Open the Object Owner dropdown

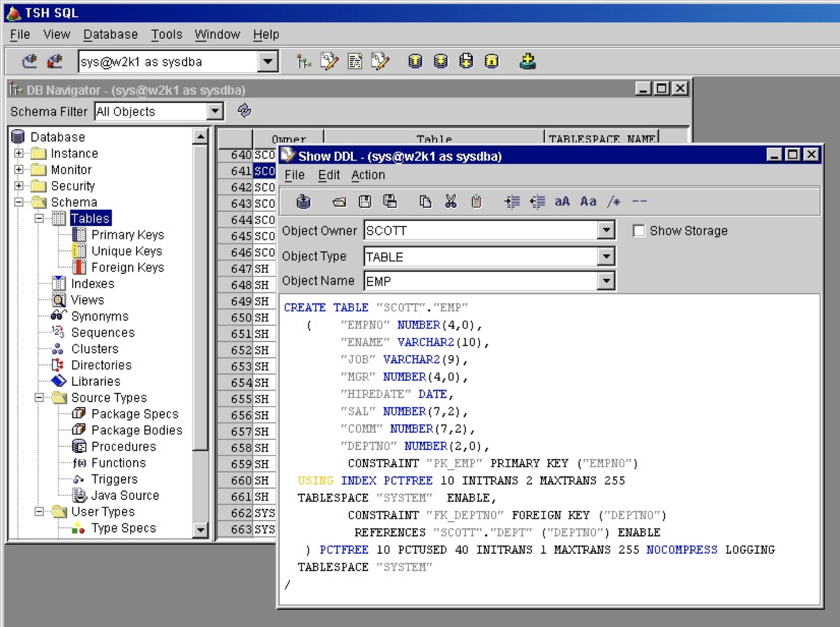coord(606,230)
